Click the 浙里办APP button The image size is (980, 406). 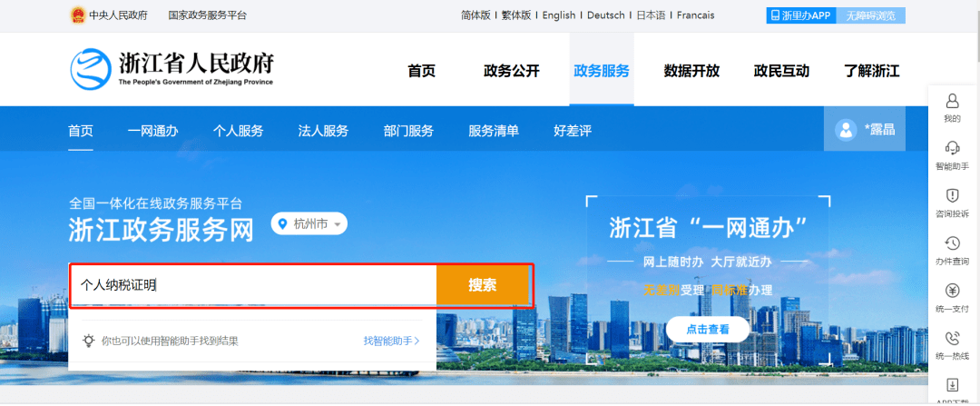click(801, 15)
